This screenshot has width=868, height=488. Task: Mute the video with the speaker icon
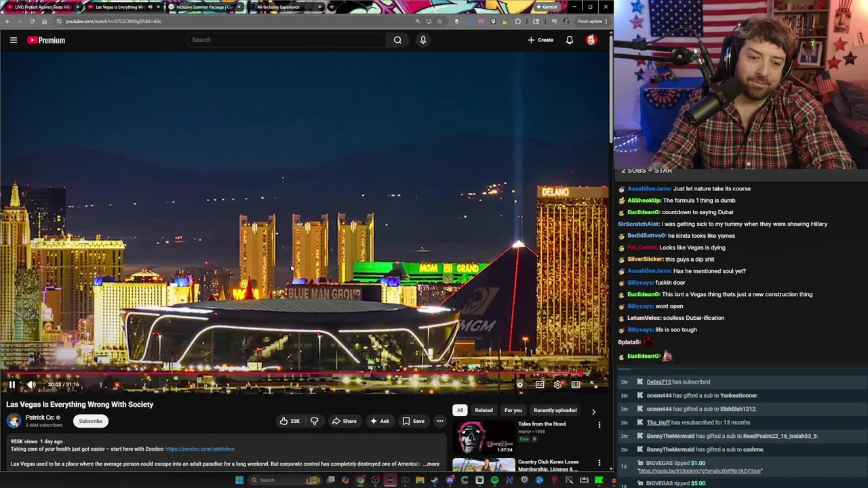pos(31,384)
